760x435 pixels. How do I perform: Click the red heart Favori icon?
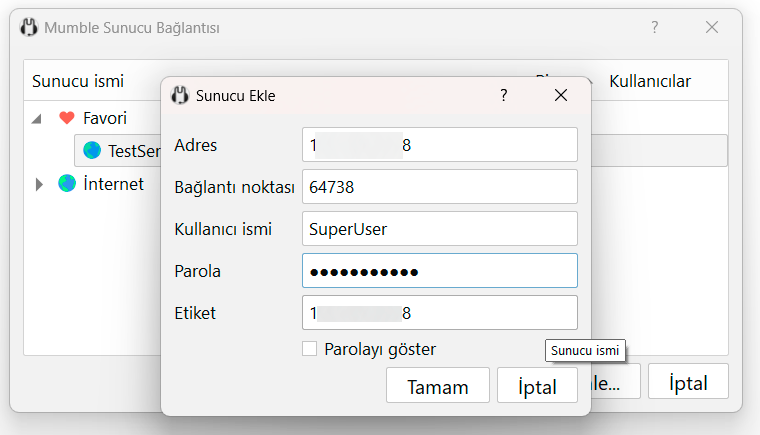click(67, 118)
